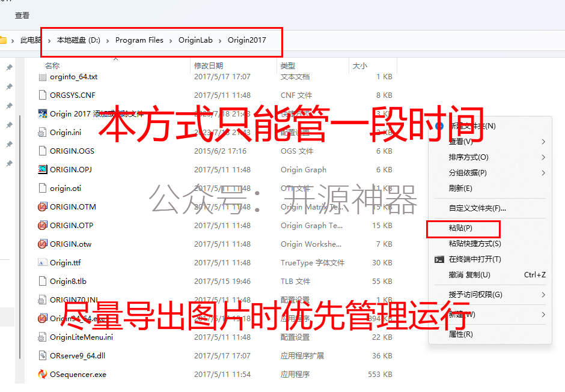Click the folder icon in the address bar
The image size is (565, 392).
tap(3, 40)
